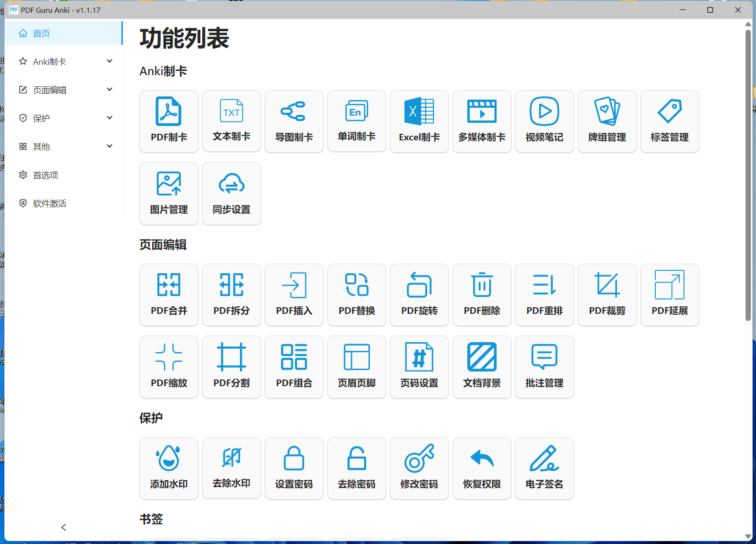Image resolution: width=756 pixels, height=544 pixels.
Task: Expand the Anki制卡 sidebar chevron
Action: click(x=110, y=61)
